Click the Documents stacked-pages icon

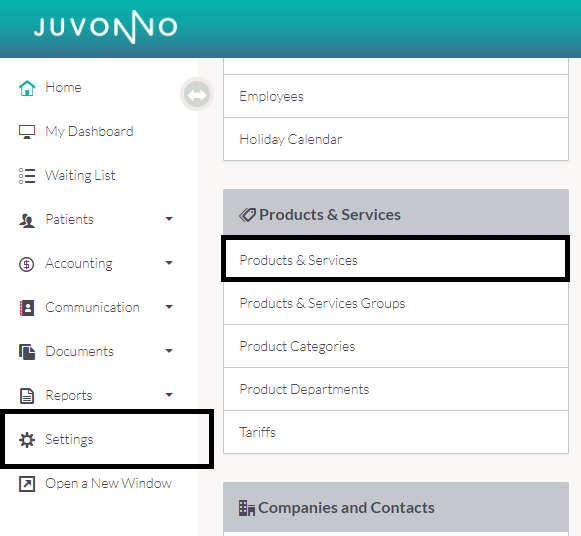pos(27,352)
